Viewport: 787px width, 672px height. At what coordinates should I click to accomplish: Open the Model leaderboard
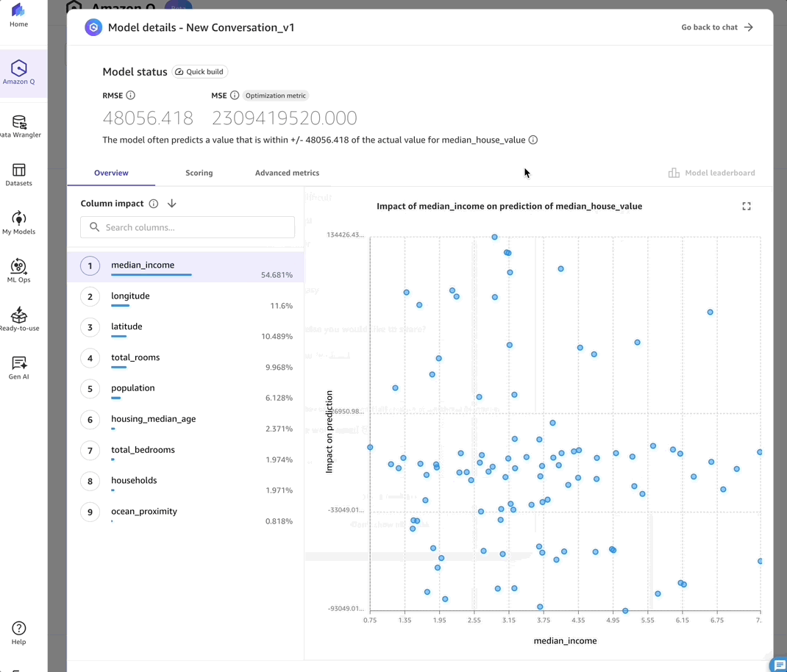pyautogui.click(x=712, y=173)
